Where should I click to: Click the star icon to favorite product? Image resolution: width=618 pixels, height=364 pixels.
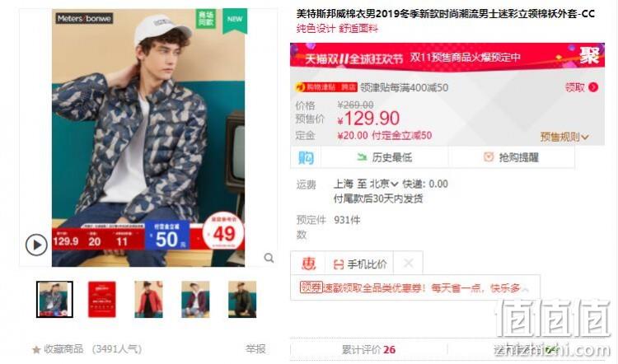(x=36, y=349)
